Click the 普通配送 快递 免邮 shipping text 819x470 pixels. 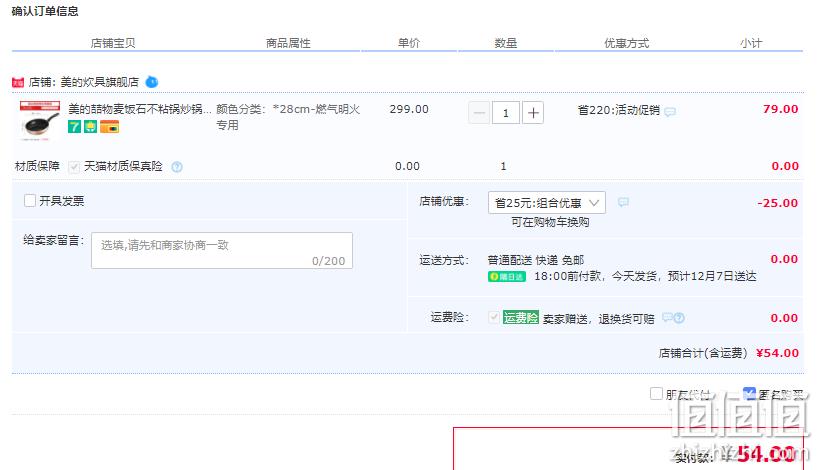(x=536, y=260)
